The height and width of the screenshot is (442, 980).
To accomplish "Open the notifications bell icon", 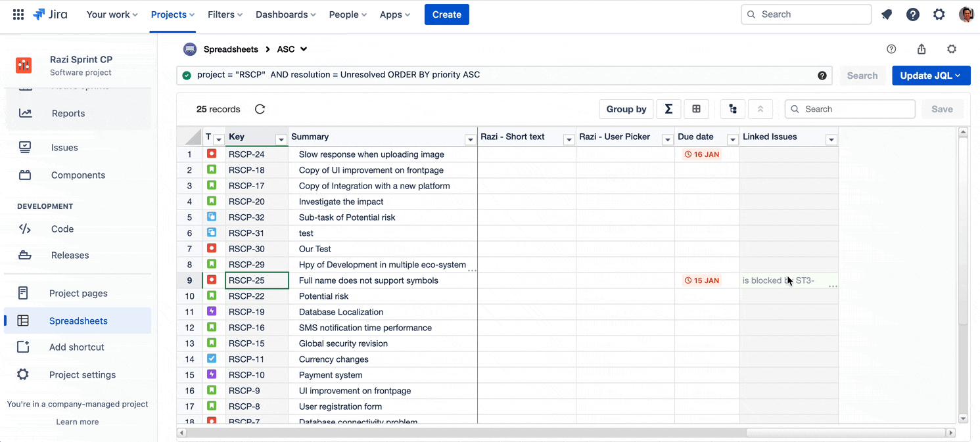I will click(887, 14).
